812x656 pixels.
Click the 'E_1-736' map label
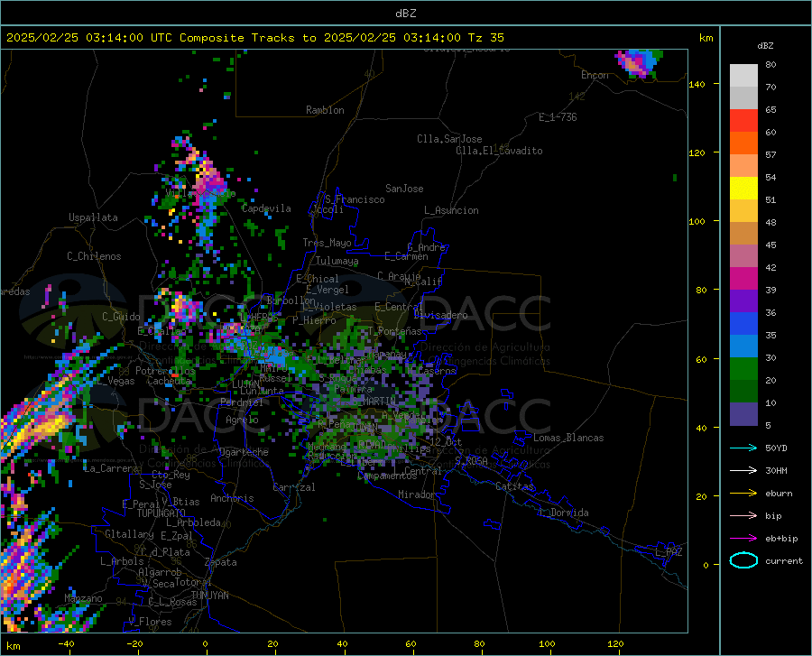pos(558,117)
